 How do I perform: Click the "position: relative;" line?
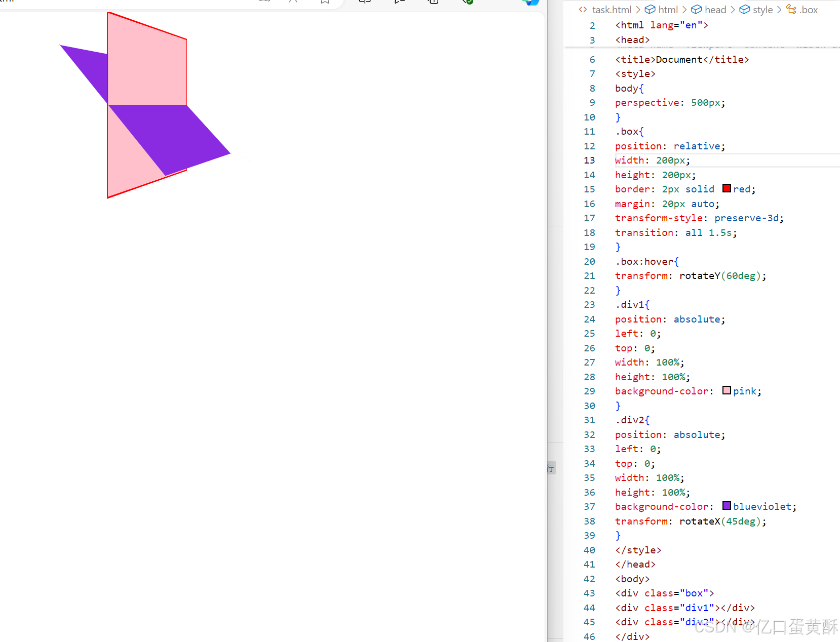coord(670,146)
